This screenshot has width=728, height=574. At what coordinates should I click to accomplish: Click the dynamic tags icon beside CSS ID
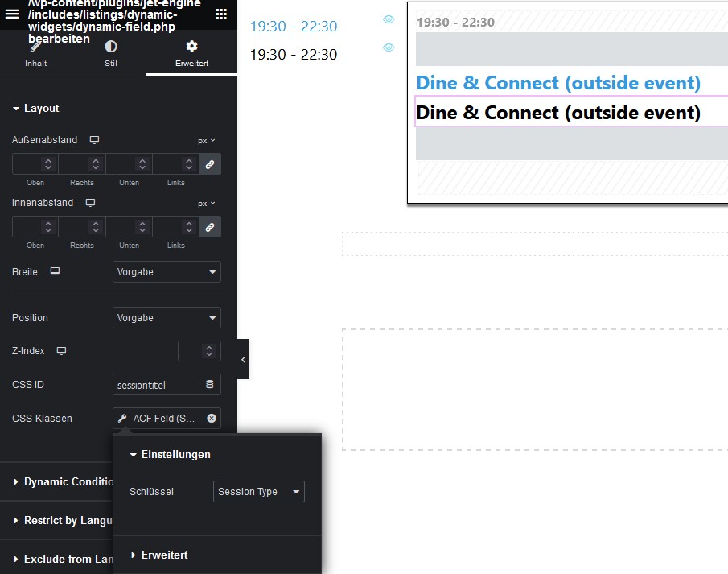pyautogui.click(x=210, y=385)
